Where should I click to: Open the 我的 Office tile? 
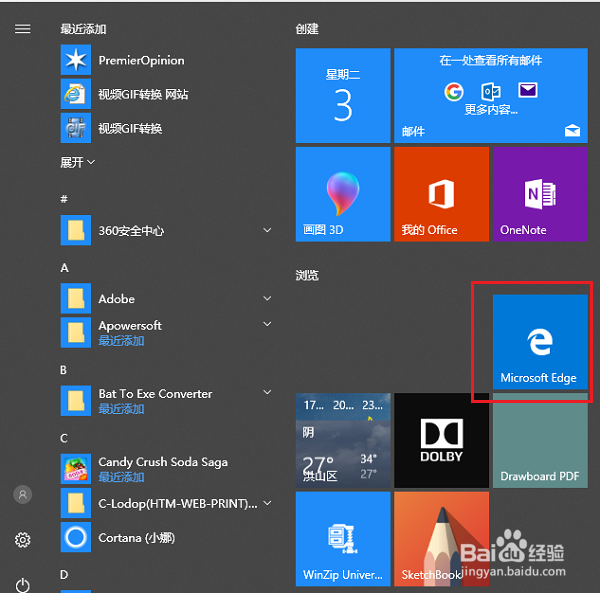(442, 194)
